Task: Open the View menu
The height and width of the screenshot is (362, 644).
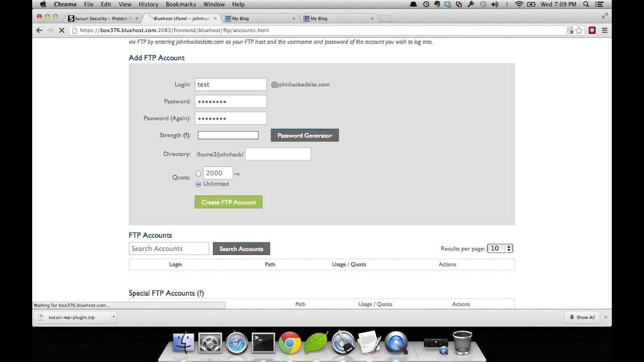Action: click(x=125, y=4)
